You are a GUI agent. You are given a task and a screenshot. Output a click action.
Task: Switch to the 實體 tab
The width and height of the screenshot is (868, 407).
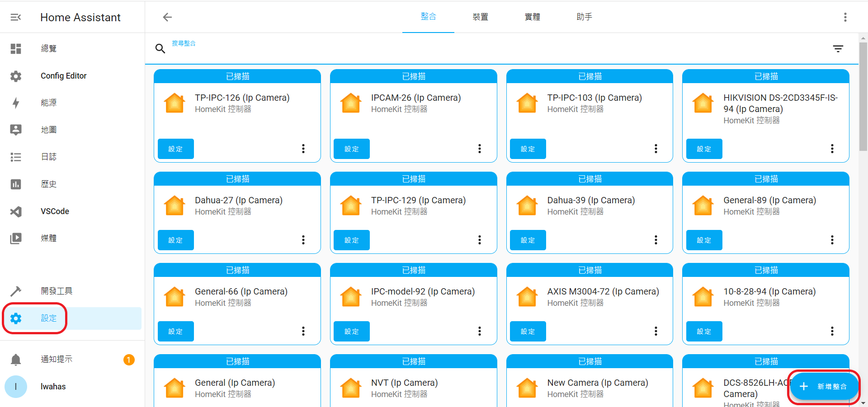click(532, 17)
